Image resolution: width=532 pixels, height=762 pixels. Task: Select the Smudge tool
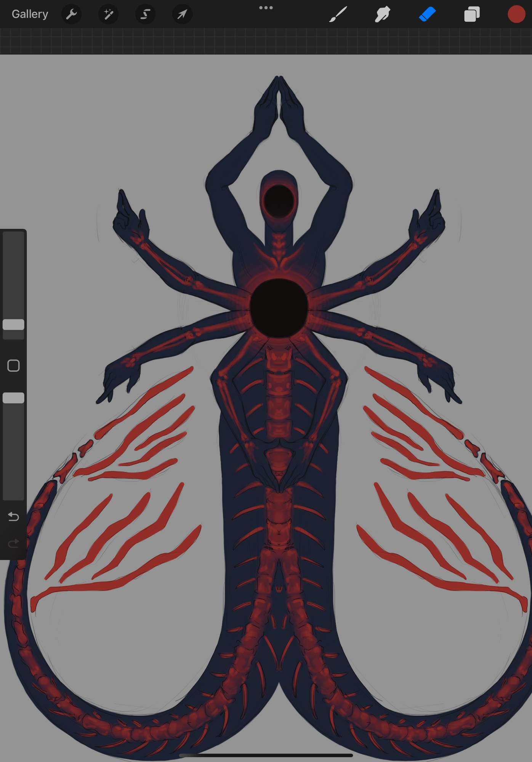383,14
